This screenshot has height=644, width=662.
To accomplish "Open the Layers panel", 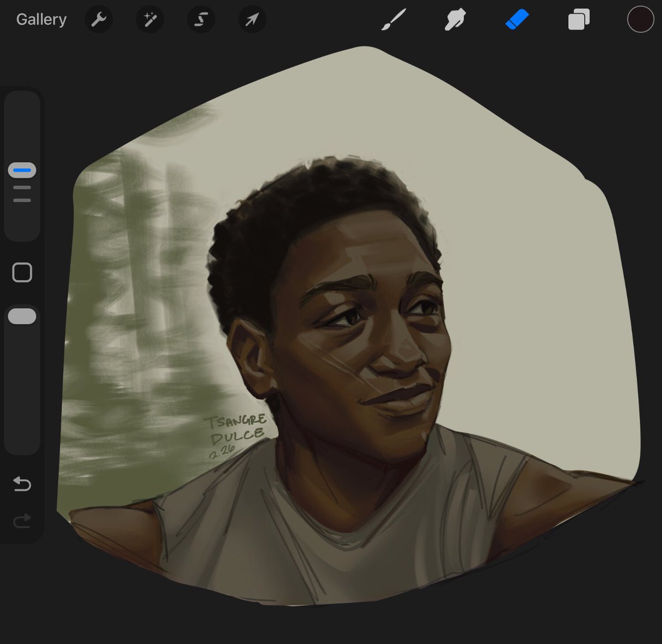I will coord(579,20).
